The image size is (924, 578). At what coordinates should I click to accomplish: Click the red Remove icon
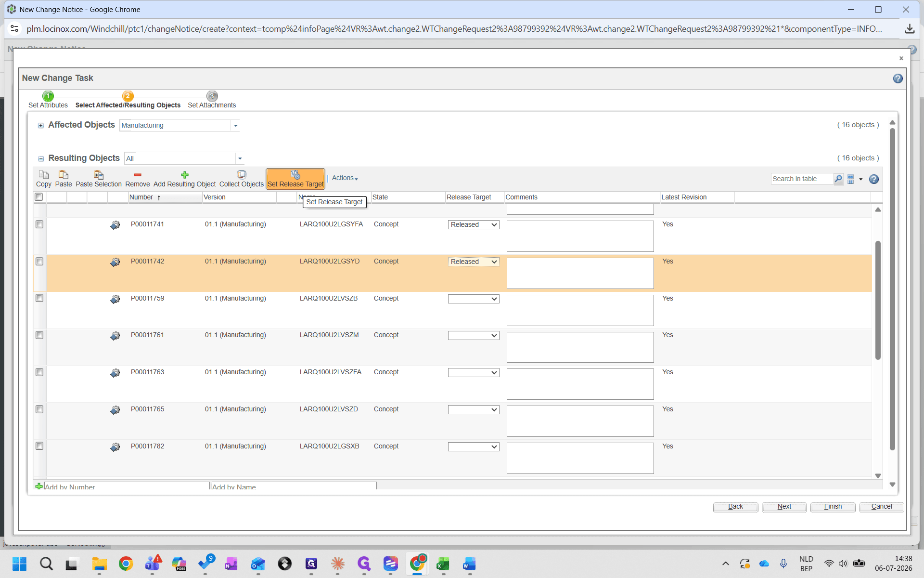[x=137, y=175]
